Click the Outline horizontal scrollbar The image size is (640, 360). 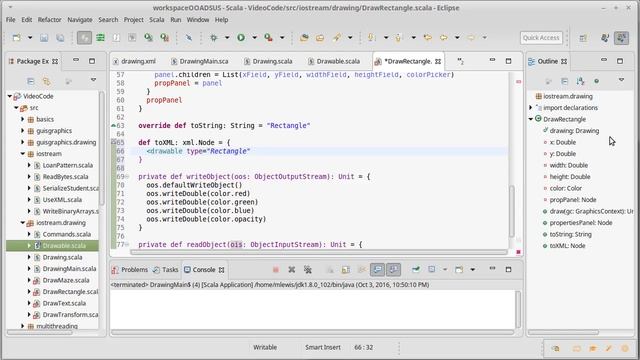coord(563,332)
